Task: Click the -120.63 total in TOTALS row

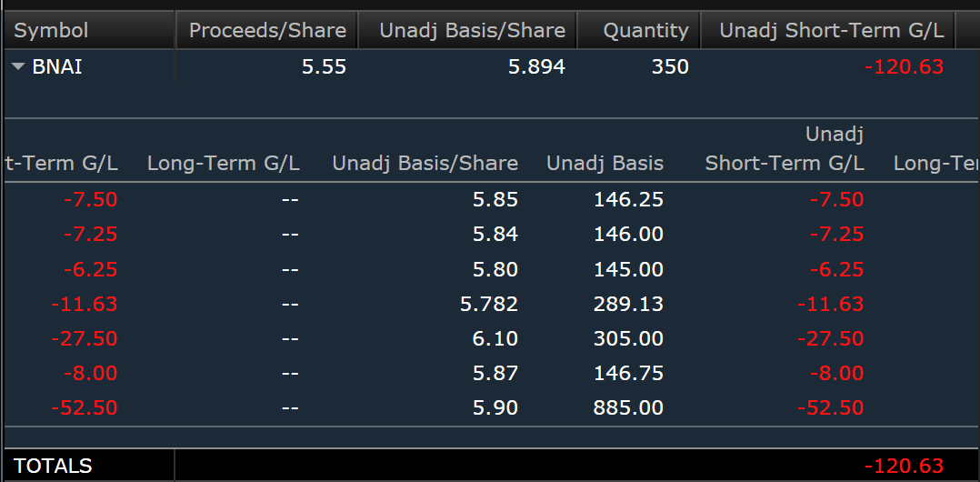Action: click(x=904, y=466)
